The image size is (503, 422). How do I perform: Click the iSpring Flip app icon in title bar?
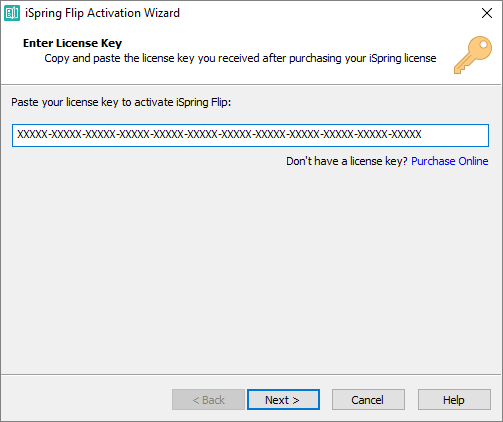click(12, 13)
